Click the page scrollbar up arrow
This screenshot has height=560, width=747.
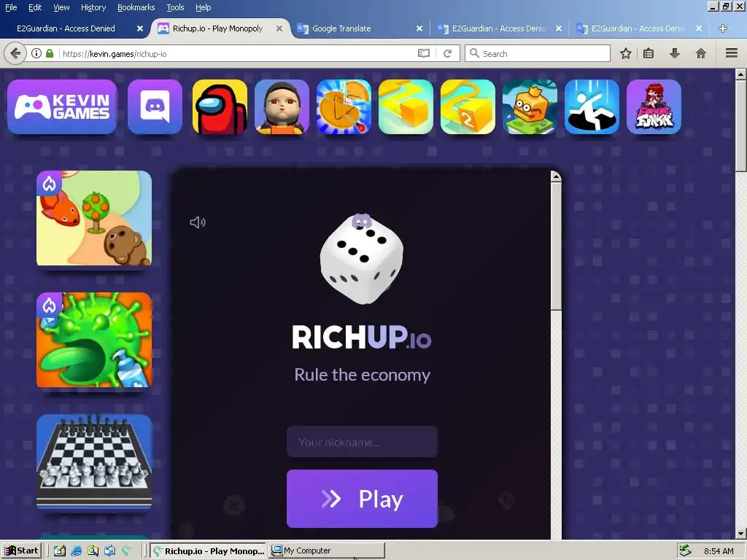[x=741, y=74]
